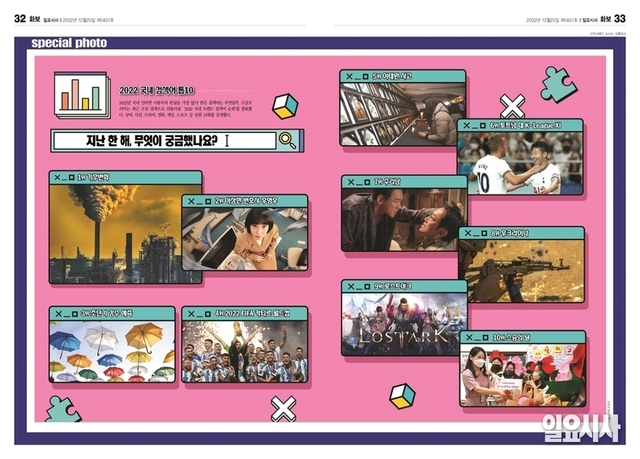This screenshot has width=640, height=459.
Task: Close the 6위 토트넘 대 K-League XI window
Action: (x=467, y=125)
